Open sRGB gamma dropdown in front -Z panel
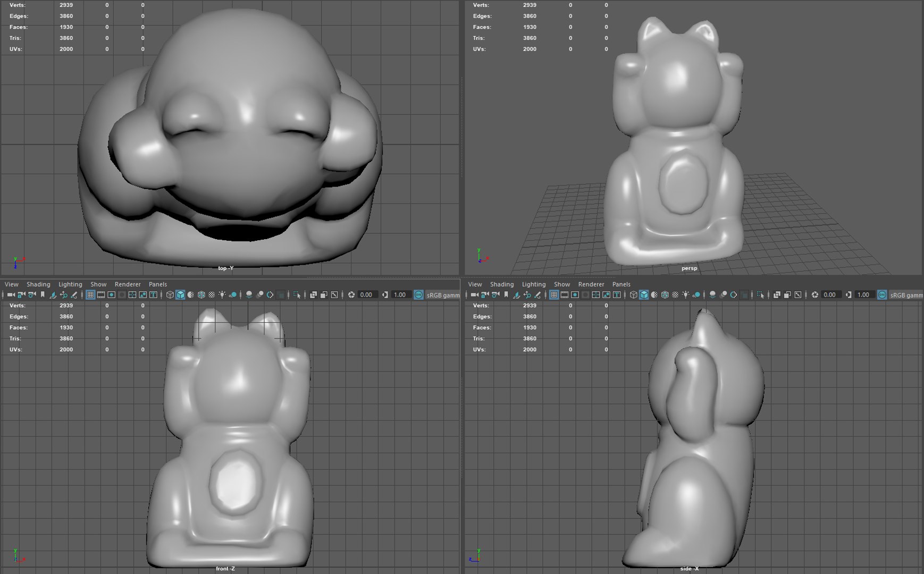The height and width of the screenshot is (574, 924). (x=443, y=295)
